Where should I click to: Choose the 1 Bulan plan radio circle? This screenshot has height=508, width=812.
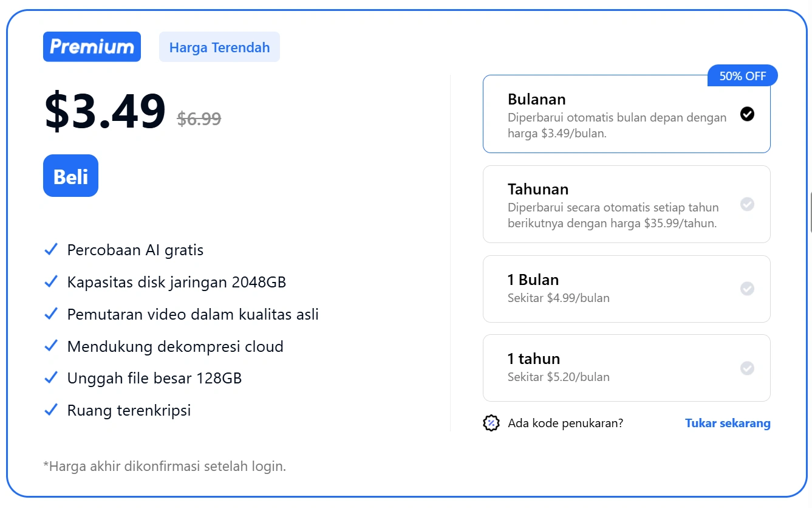(747, 289)
